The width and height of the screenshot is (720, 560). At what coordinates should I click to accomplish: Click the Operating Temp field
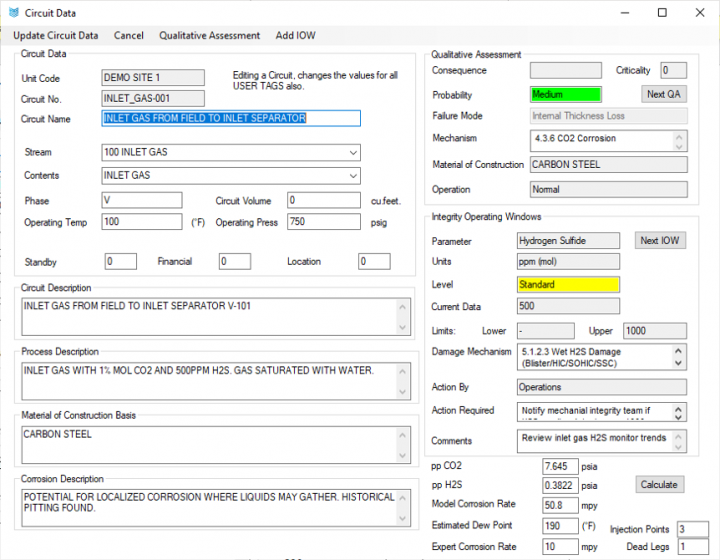click(x=142, y=222)
